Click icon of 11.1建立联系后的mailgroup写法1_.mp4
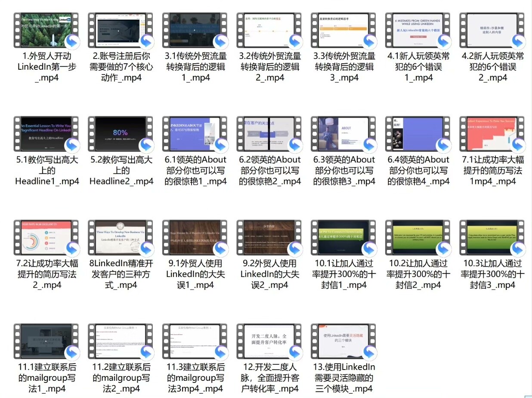532x398 pixels. pyautogui.click(x=46, y=341)
